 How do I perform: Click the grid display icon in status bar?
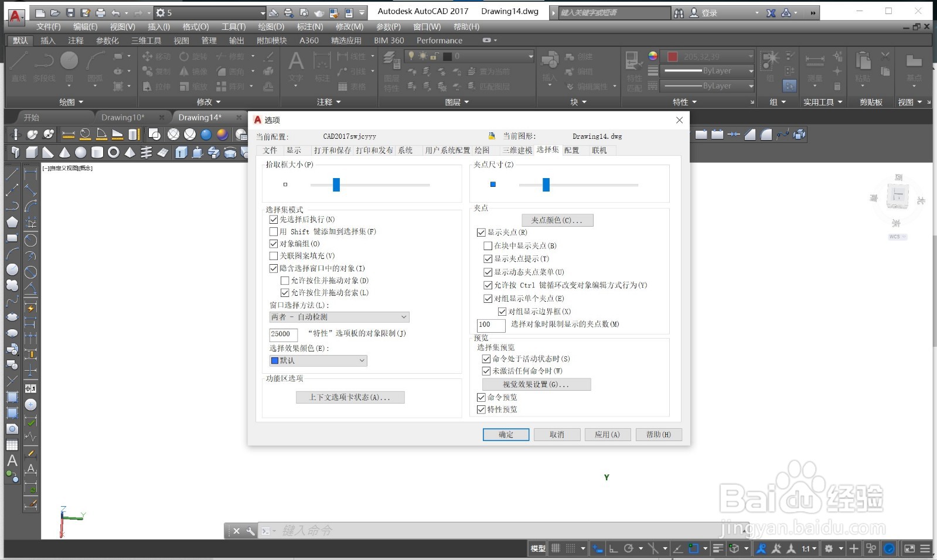pyautogui.click(x=556, y=548)
